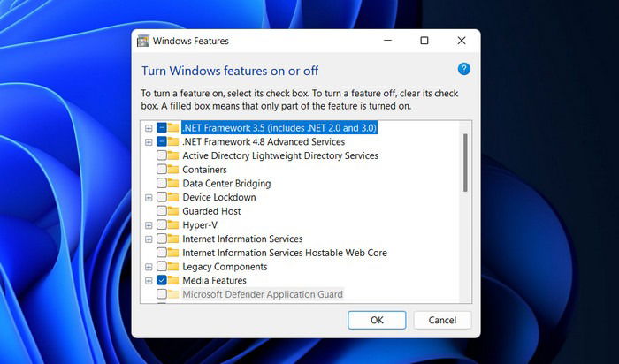
Task: Expand the Device Lockdown tree node
Action: 149,198
